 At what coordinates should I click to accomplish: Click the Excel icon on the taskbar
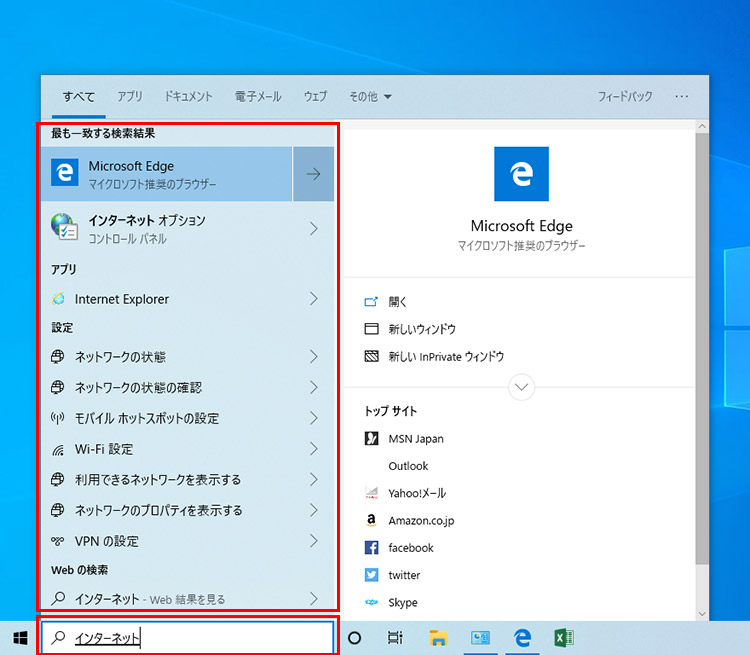pos(564,638)
